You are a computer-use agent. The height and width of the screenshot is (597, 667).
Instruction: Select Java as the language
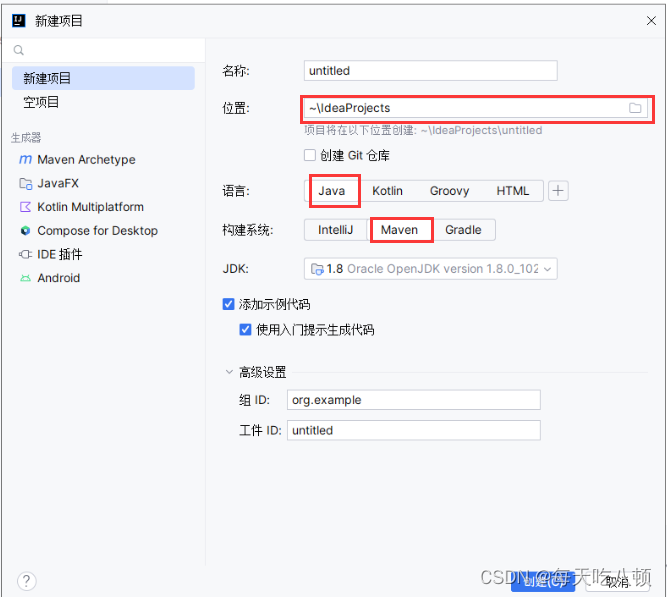pos(332,191)
